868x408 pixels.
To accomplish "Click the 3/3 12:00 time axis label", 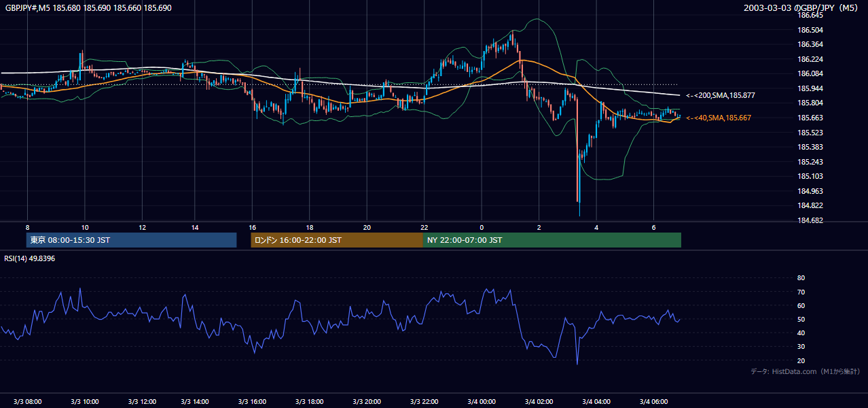I will point(142,401).
